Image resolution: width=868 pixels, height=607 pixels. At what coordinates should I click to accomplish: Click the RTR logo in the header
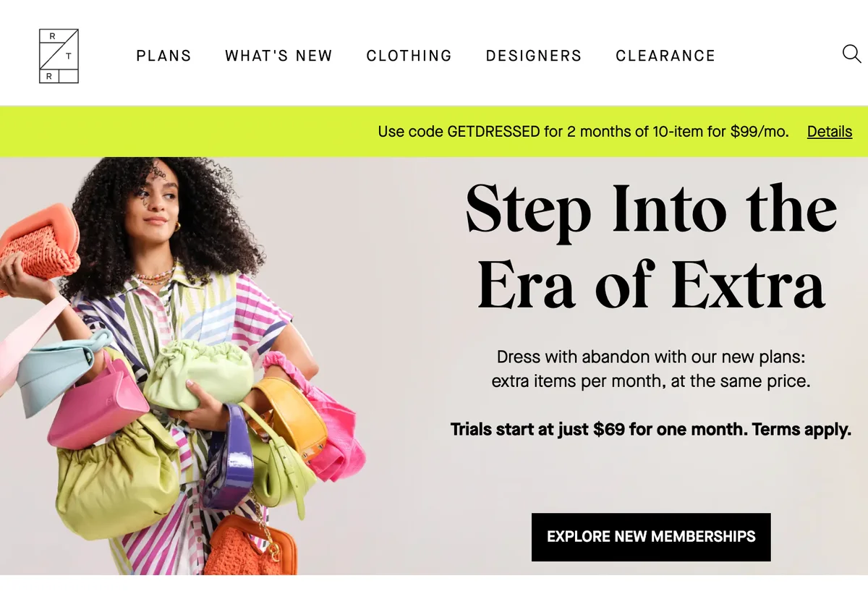(59, 56)
